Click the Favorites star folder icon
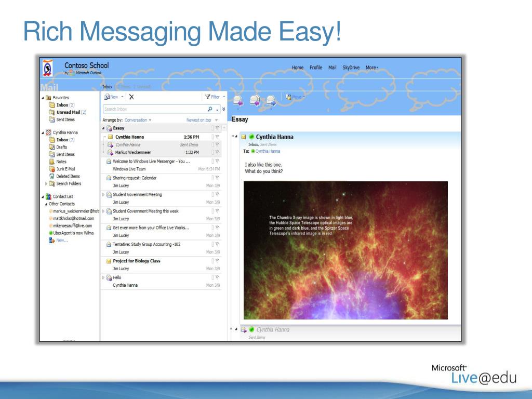The width and height of the screenshot is (532, 399). [x=48, y=98]
